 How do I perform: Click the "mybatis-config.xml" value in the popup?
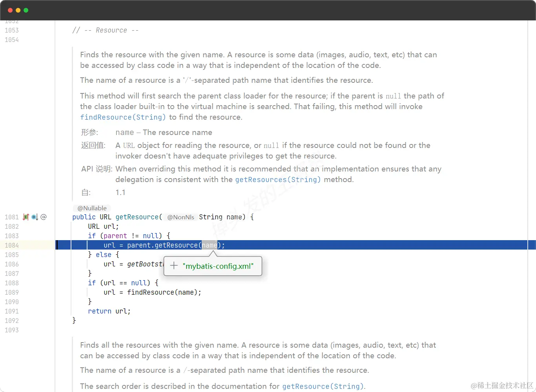coord(218,266)
